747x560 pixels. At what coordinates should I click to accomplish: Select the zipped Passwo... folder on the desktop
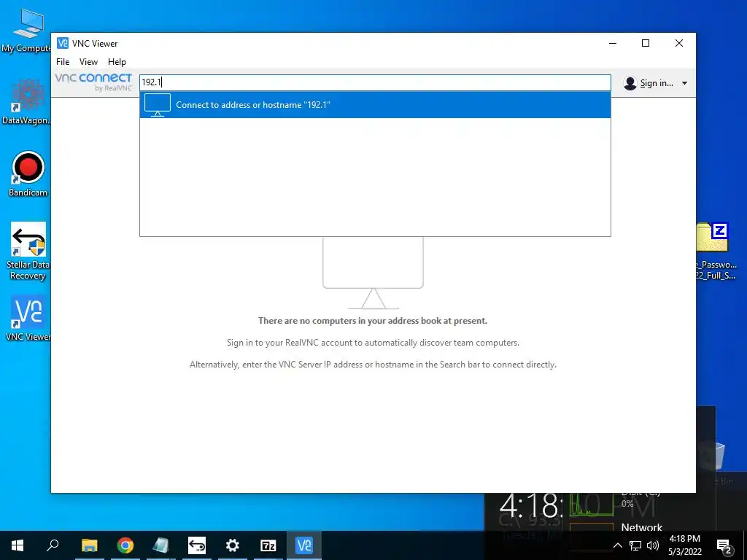(715, 251)
